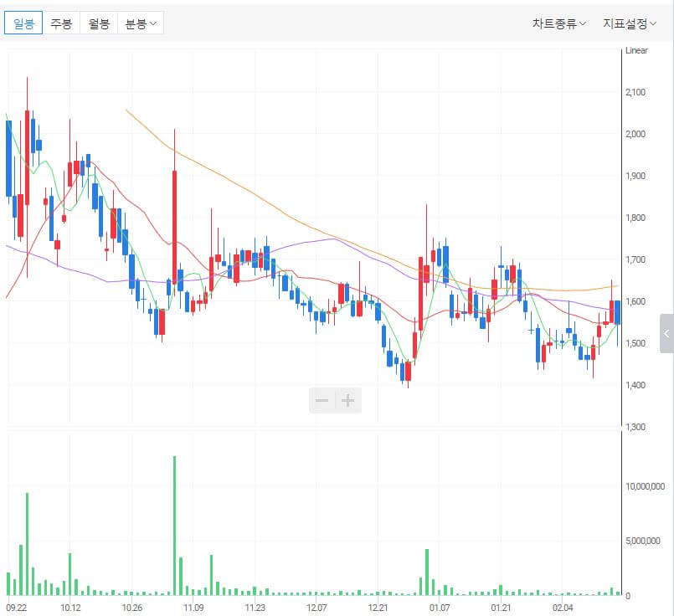Click the 1,700 price axis label

[x=635, y=260]
